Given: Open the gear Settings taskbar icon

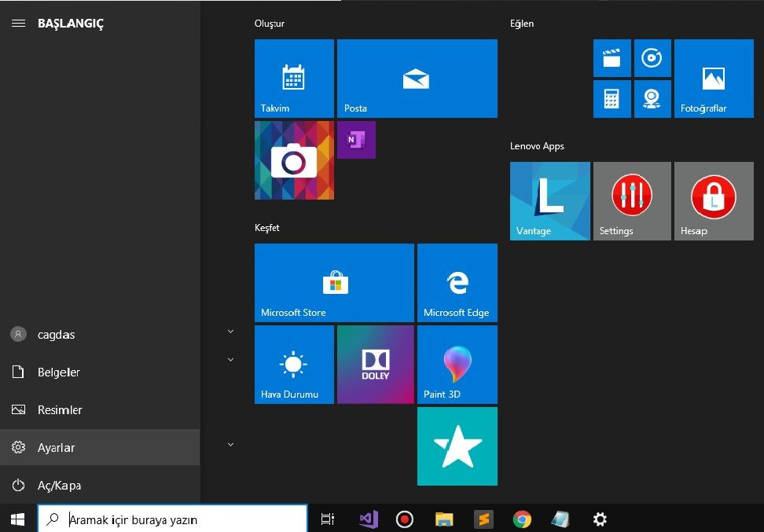Looking at the screenshot, I should [x=600, y=519].
